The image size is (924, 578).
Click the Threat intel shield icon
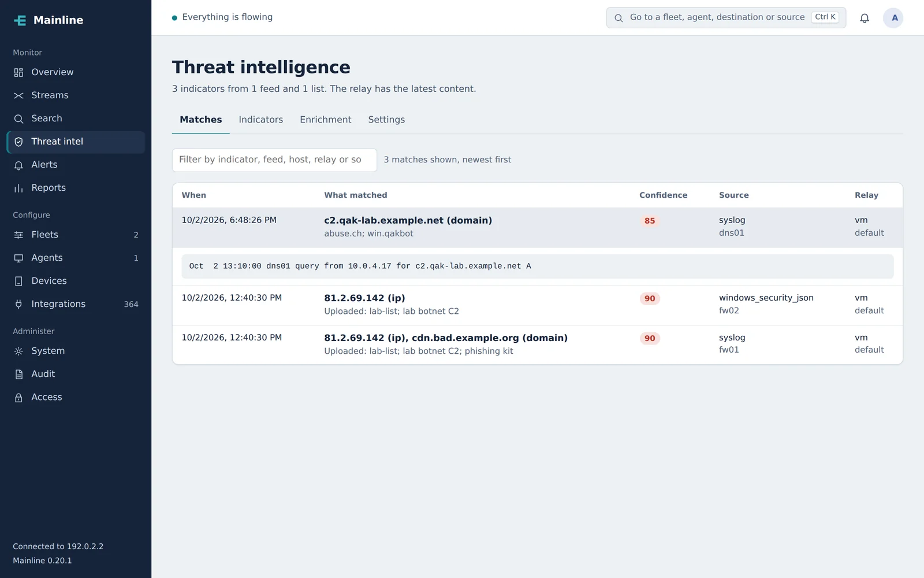tap(18, 142)
